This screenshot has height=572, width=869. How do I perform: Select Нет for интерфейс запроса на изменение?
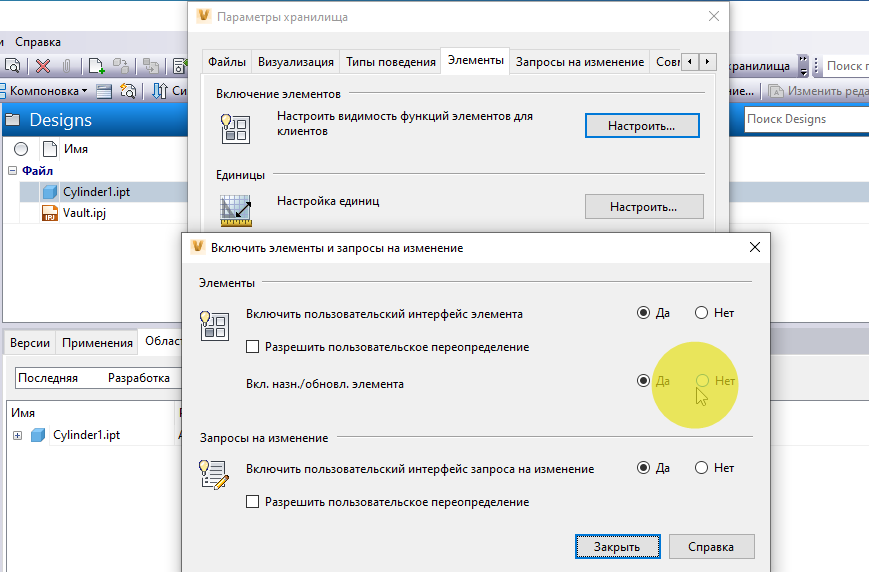[x=701, y=468]
